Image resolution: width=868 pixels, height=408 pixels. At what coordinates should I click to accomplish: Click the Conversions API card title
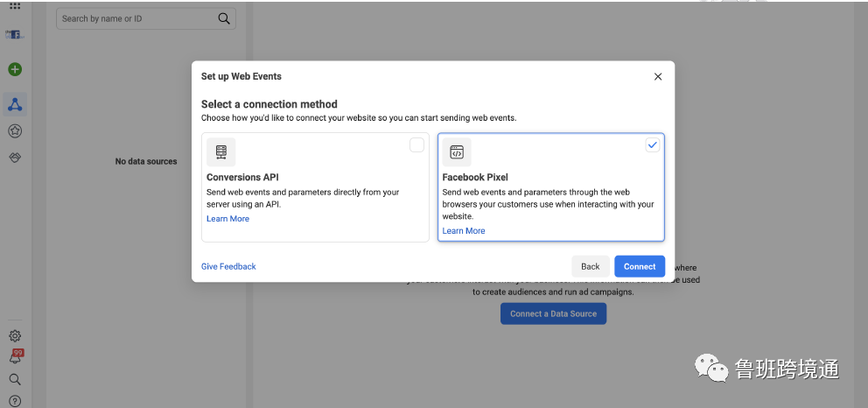point(242,178)
